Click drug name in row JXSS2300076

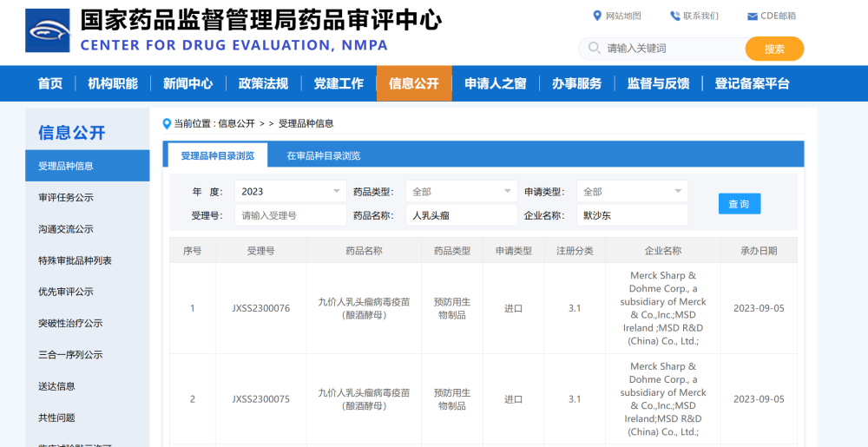[x=364, y=308]
